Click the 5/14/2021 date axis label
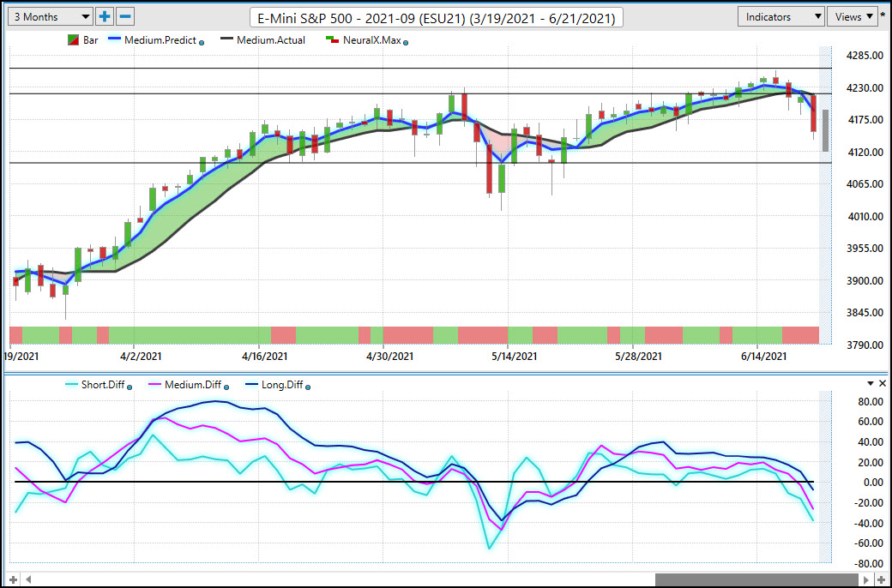This screenshot has width=892, height=588. (515, 357)
